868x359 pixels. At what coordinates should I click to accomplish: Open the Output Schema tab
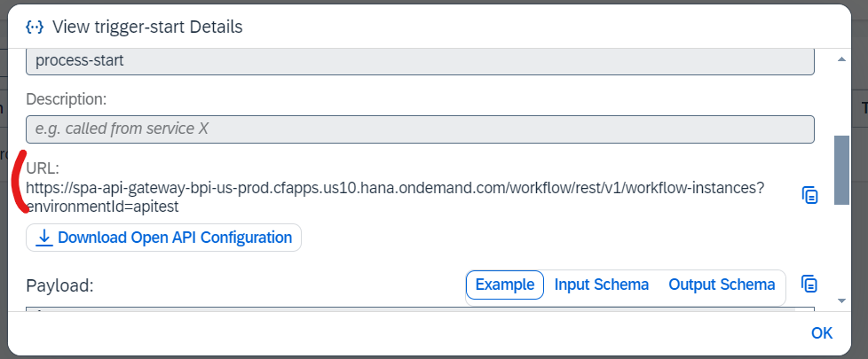tap(722, 285)
